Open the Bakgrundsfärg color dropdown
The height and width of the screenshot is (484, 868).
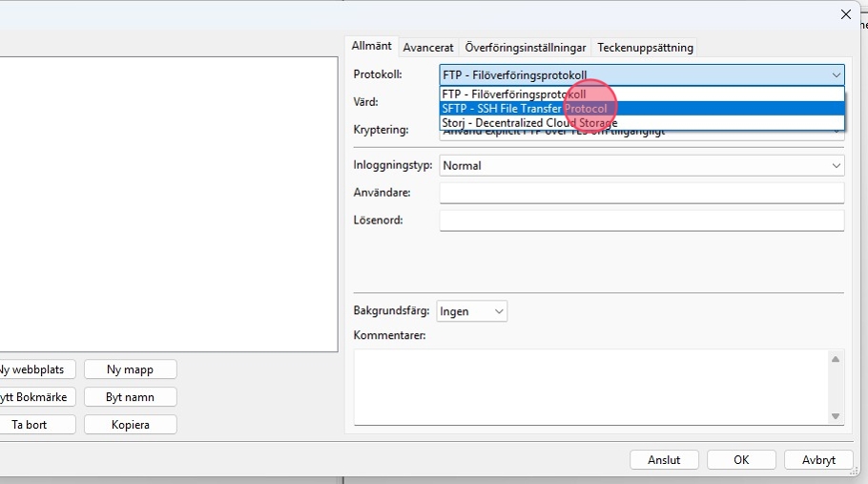[x=472, y=311]
